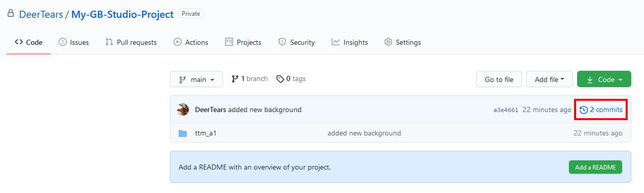Open My-GB-Studio-Project repository link

coord(122,14)
